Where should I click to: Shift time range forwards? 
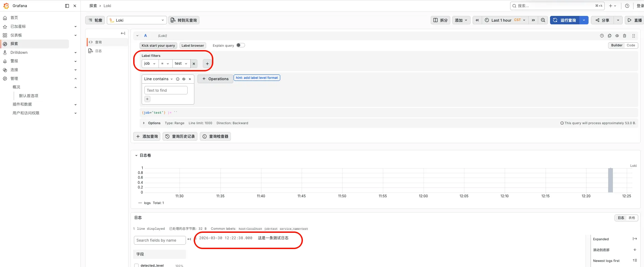coord(533,20)
